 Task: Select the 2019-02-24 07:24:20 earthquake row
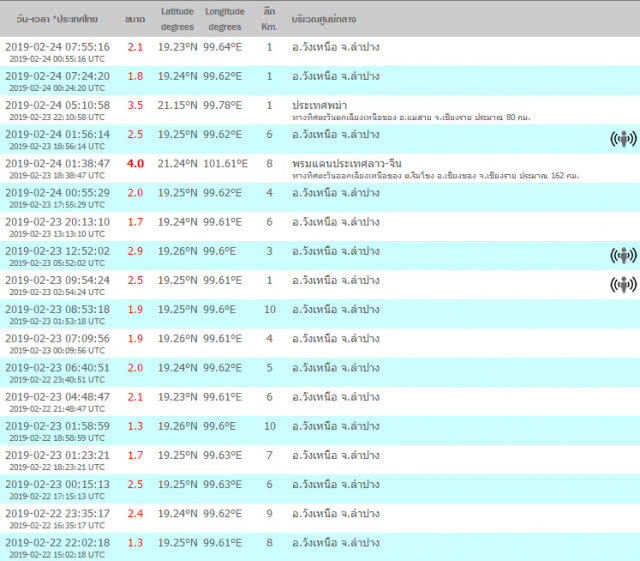tap(320, 81)
